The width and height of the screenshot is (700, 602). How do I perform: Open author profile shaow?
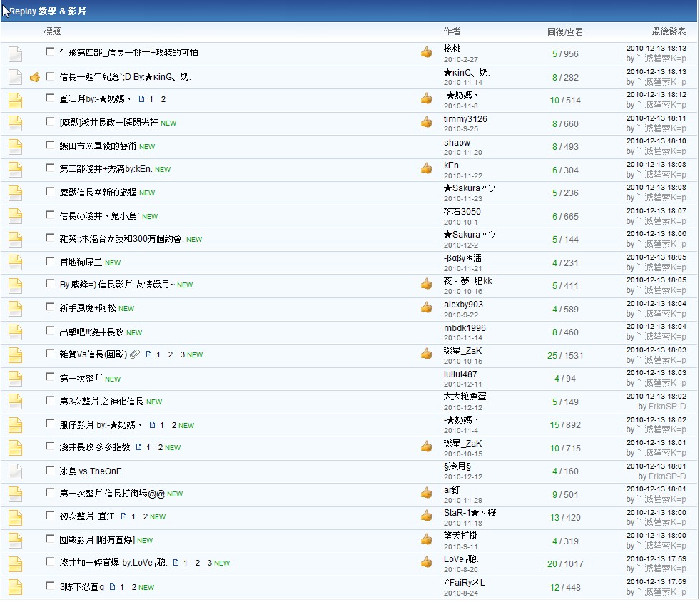(457, 143)
